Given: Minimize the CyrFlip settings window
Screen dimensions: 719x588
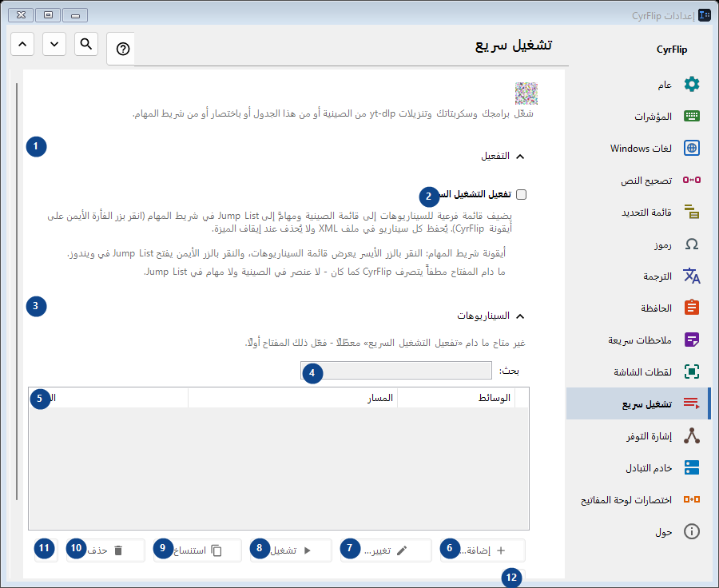Looking at the screenshot, I should click(x=75, y=15).
